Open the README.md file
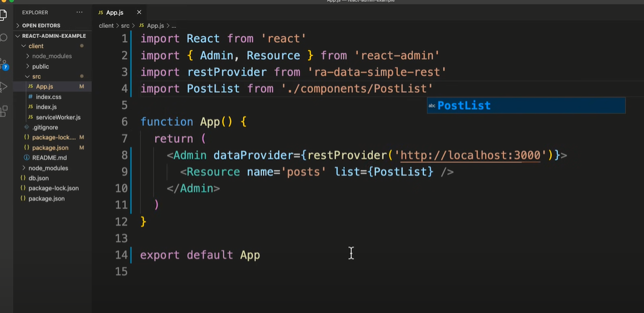Image resolution: width=644 pixels, height=313 pixels. pyautogui.click(x=49, y=158)
